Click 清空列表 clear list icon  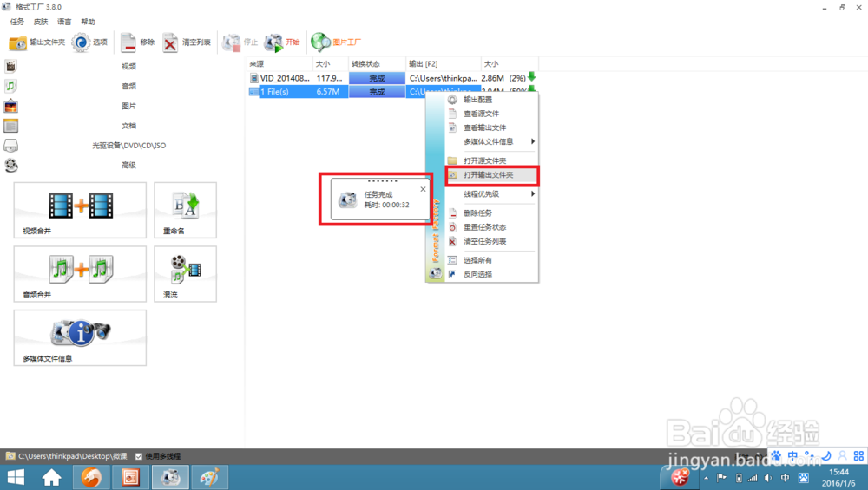(x=187, y=42)
